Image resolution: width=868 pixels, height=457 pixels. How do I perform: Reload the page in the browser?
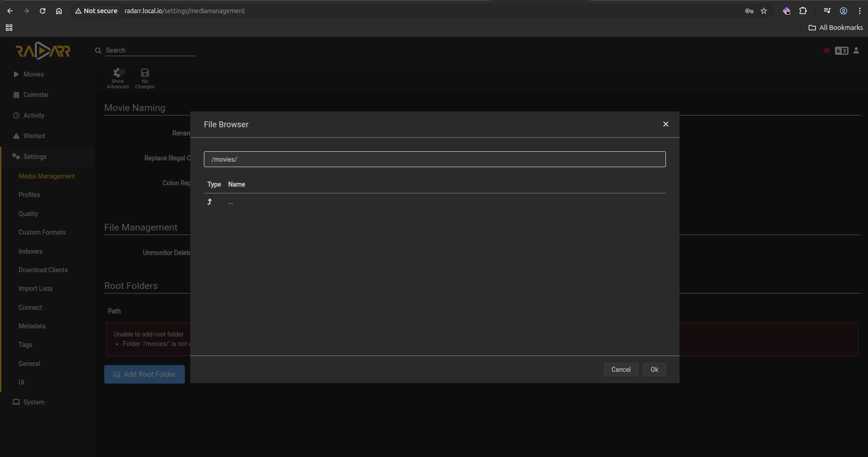(x=43, y=11)
